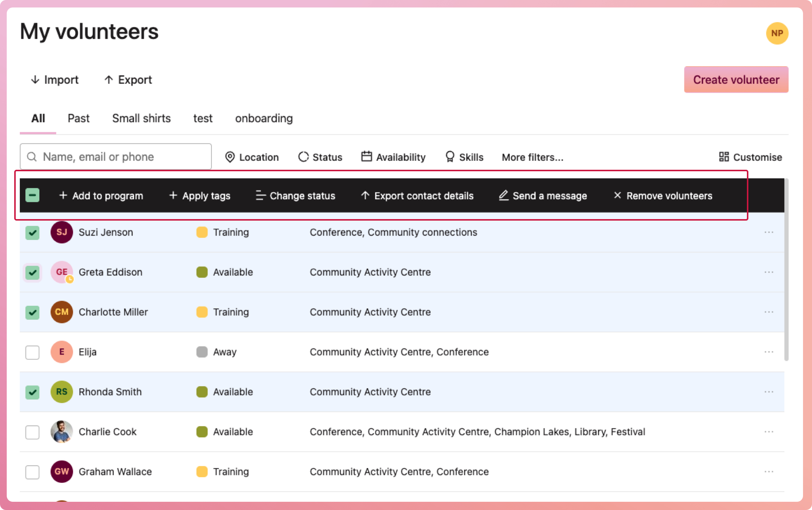Uncheck Suzi Jenson's checkbox
This screenshot has width=812, height=510.
(x=33, y=233)
